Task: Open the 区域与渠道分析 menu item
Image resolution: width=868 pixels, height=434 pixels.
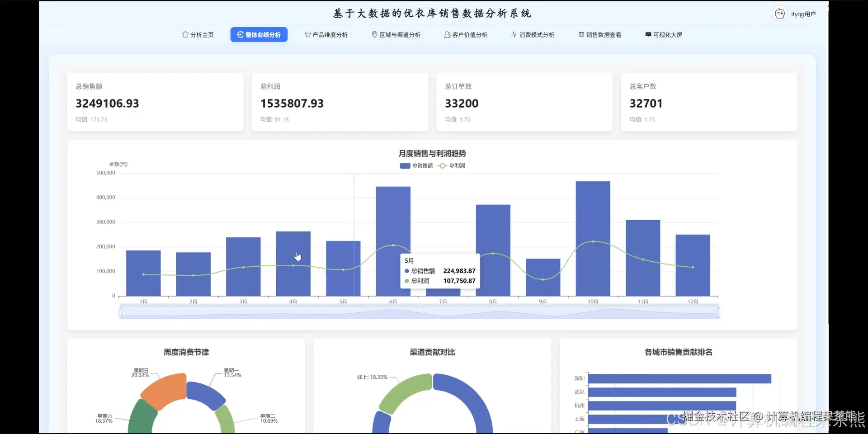Action: (x=396, y=35)
